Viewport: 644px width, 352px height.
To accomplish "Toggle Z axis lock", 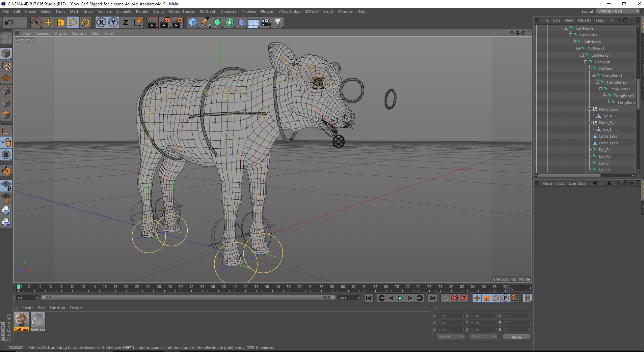I will pos(126,23).
